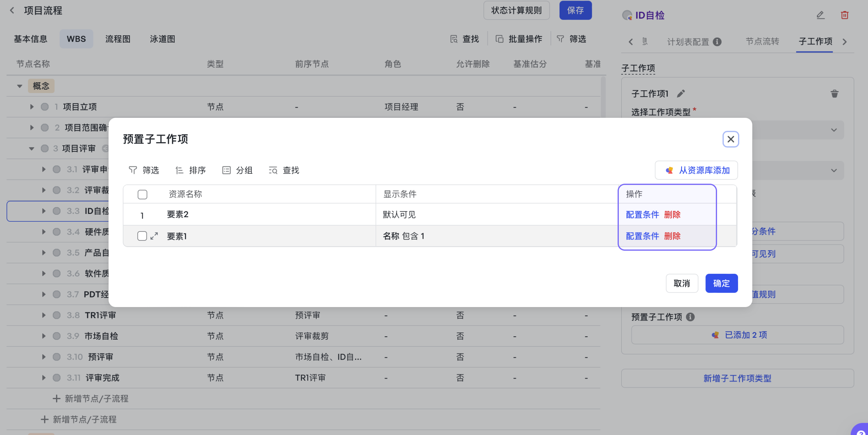The width and height of the screenshot is (868, 435).
Task: Click the status circle of 3.10 预评审
Action: click(x=57, y=357)
